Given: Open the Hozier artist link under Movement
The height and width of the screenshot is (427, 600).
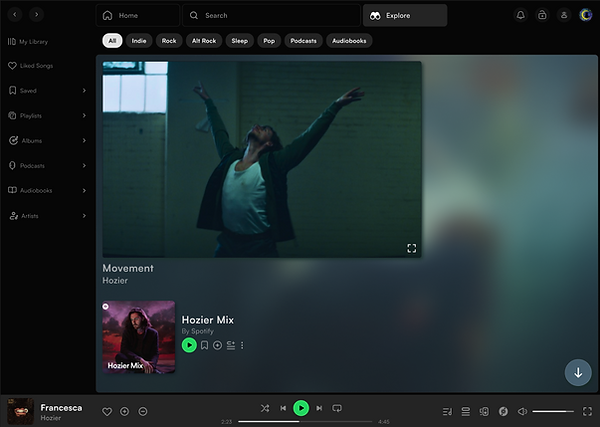Looking at the screenshot, I should pos(115,280).
